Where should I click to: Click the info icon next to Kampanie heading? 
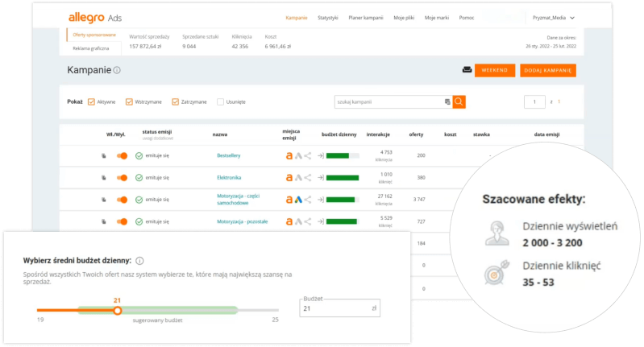[117, 70]
